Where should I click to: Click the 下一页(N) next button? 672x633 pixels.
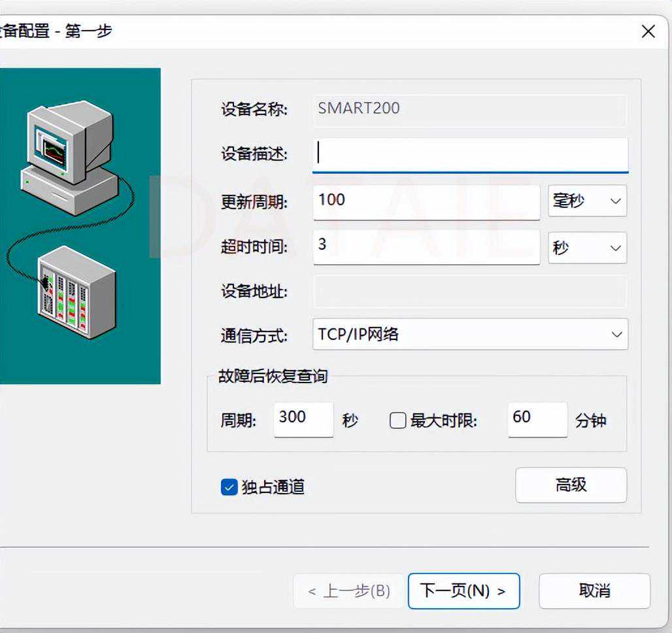click(x=463, y=591)
